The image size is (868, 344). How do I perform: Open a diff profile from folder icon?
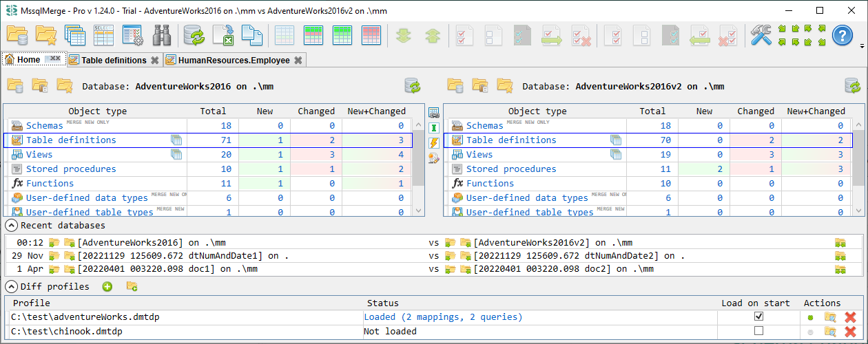pos(132,286)
